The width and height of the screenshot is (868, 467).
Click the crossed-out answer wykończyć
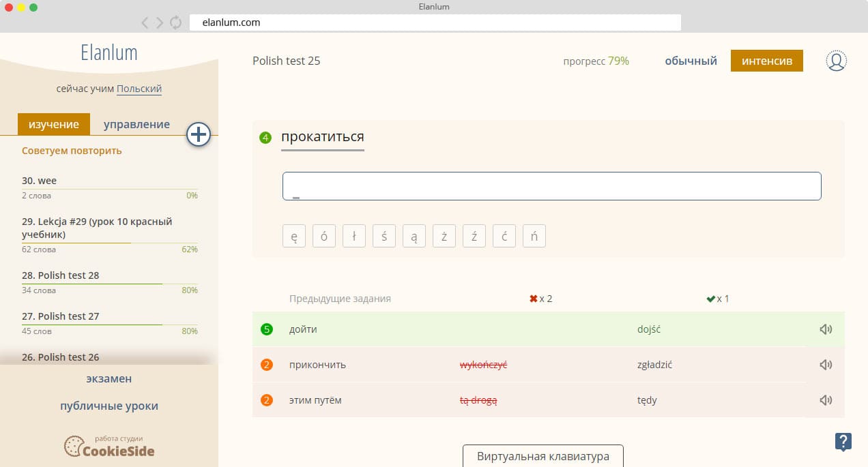(484, 365)
